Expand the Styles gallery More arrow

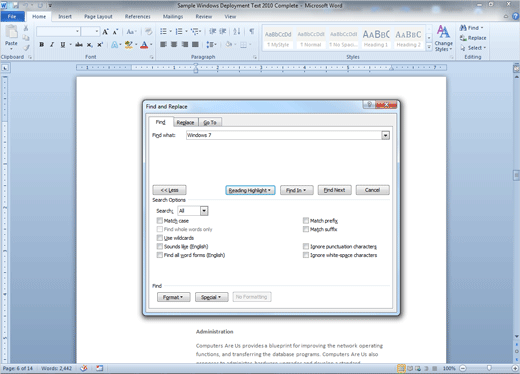click(429, 47)
